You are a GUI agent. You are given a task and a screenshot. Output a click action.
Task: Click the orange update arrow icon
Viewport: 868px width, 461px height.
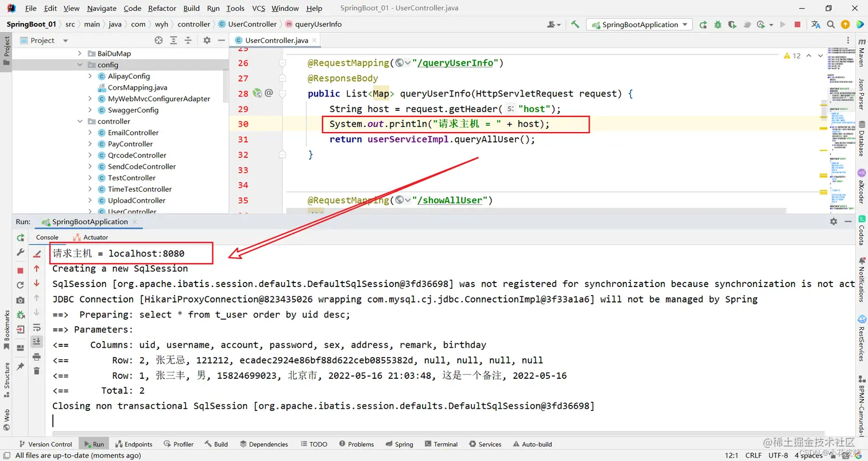[x=845, y=25]
